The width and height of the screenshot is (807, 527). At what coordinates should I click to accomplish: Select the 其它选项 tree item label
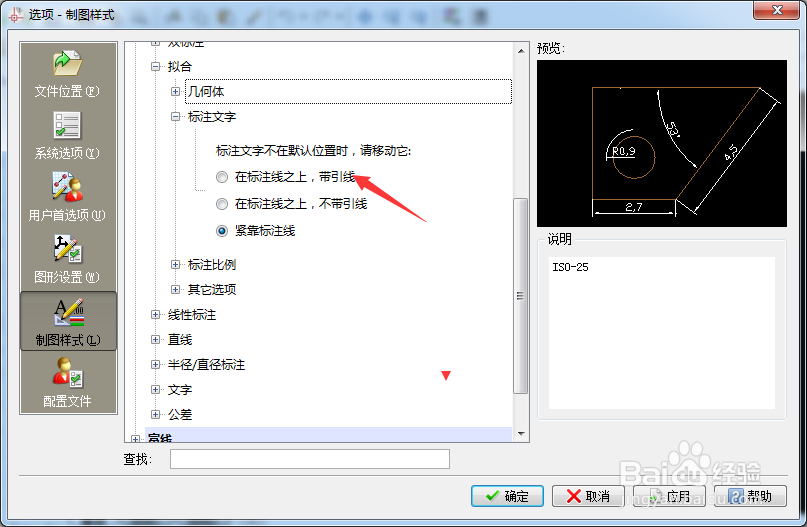click(212, 289)
